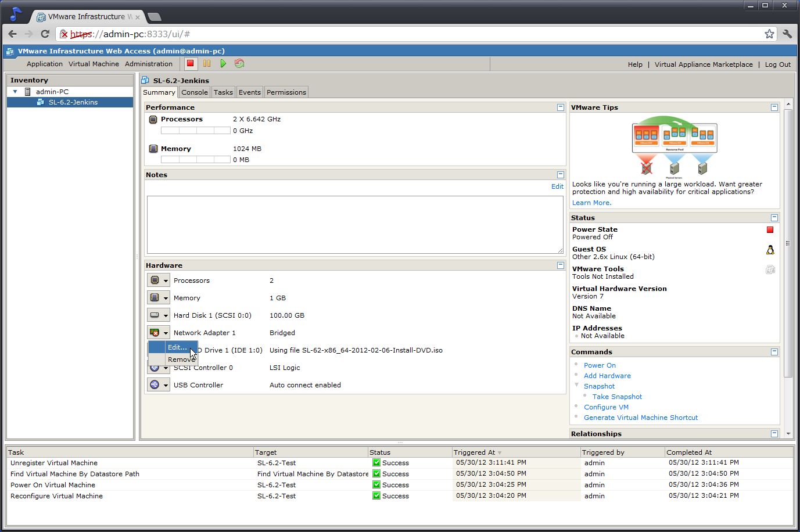Click the green Power On play icon
This screenshot has width=800, height=532.
tap(223, 63)
